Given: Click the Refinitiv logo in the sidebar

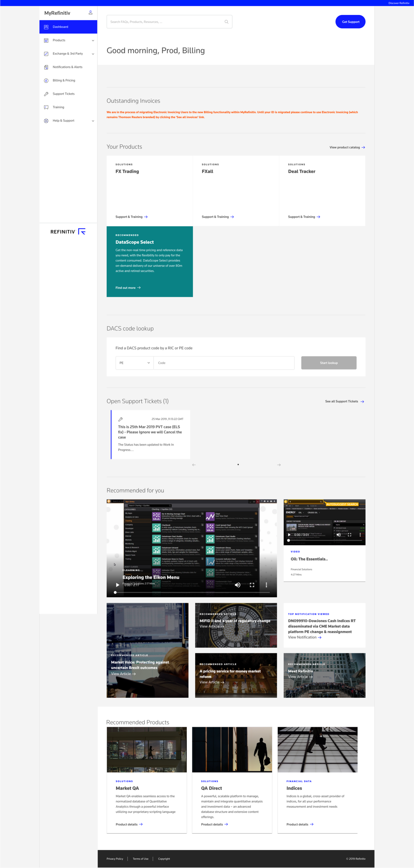Looking at the screenshot, I should (x=68, y=232).
